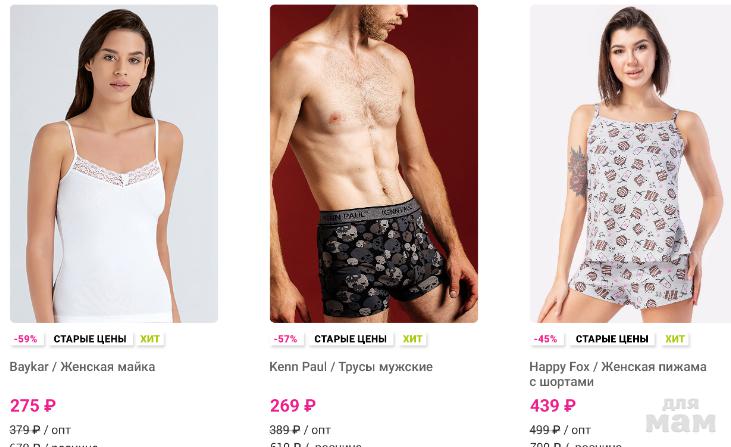Image resolution: width=731 pixels, height=447 pixels.
Task: Click the -57% discount badge
Action: click(285, 339)
